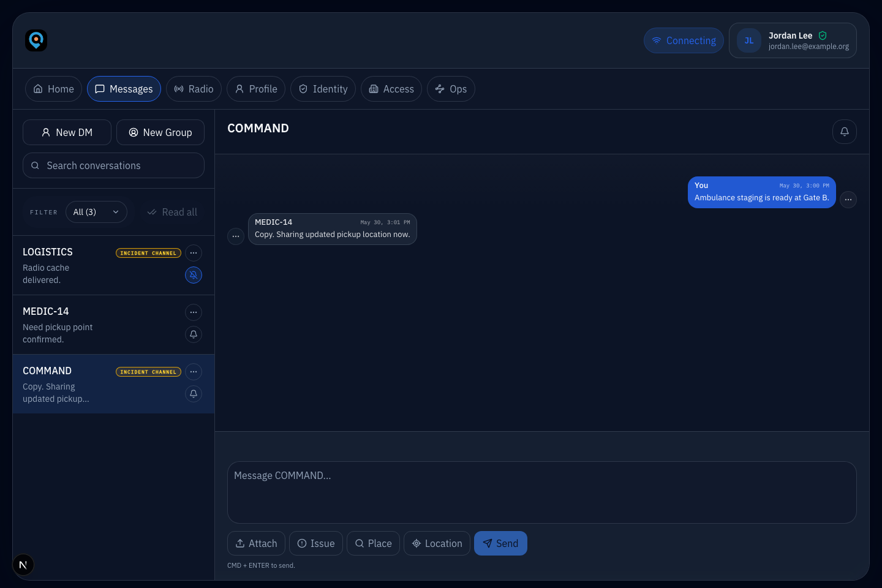This screenshot has height=588, width=882.
Task: Click the Issue button
Action: pos(316,543)
